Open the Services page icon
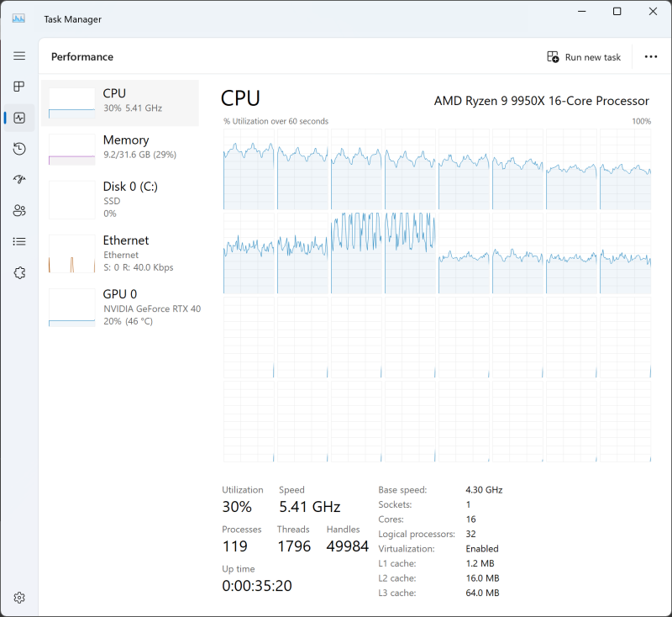 click(x=19, y=272)
